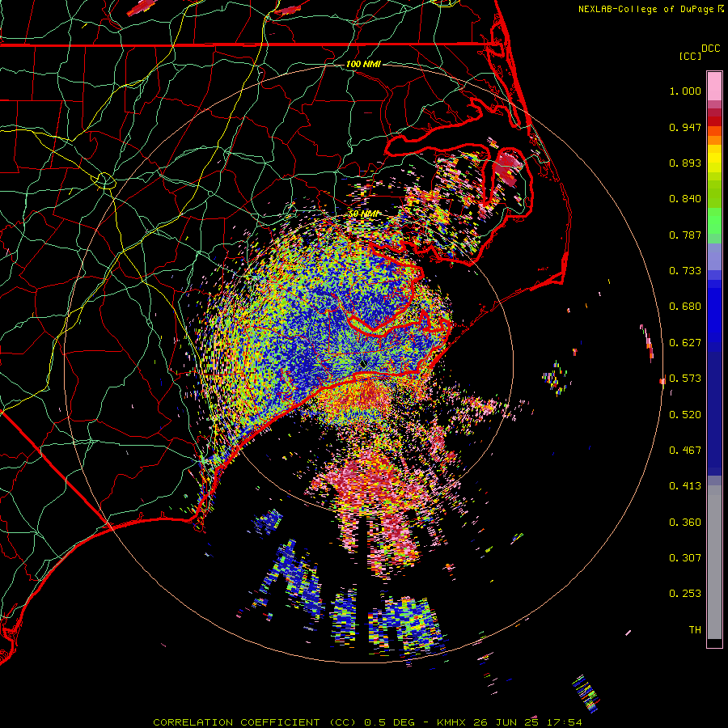This screenshot has height=728, width=728.
Task: Click the 0.360 value on color scale
Action: coord(685,523)
